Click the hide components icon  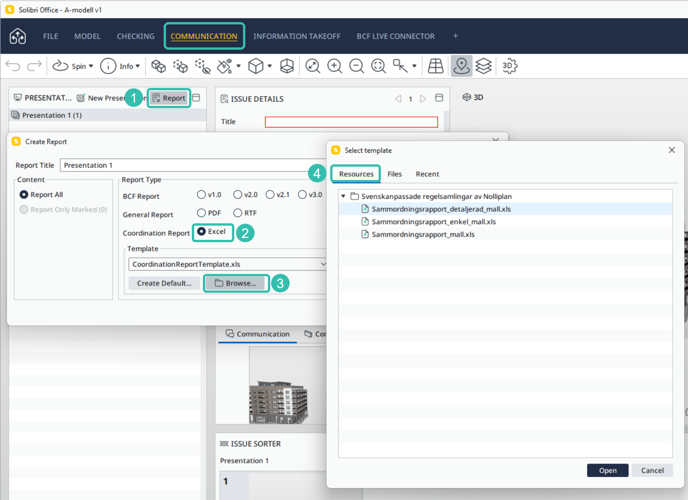tap(203, 66)
